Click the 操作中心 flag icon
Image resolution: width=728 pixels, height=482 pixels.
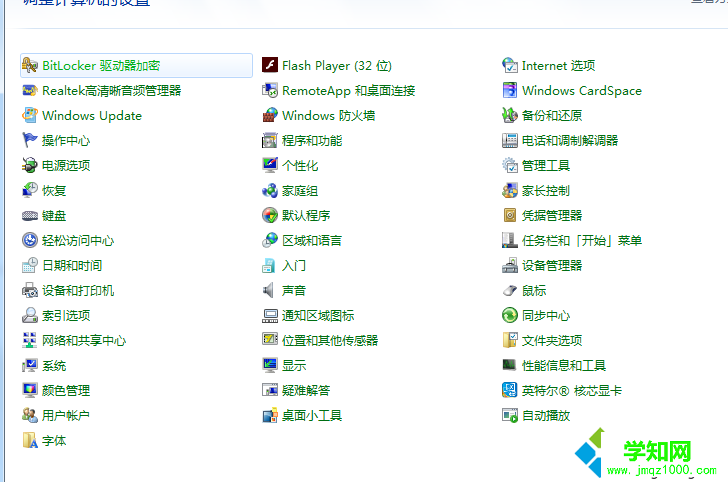coord(30,140)
